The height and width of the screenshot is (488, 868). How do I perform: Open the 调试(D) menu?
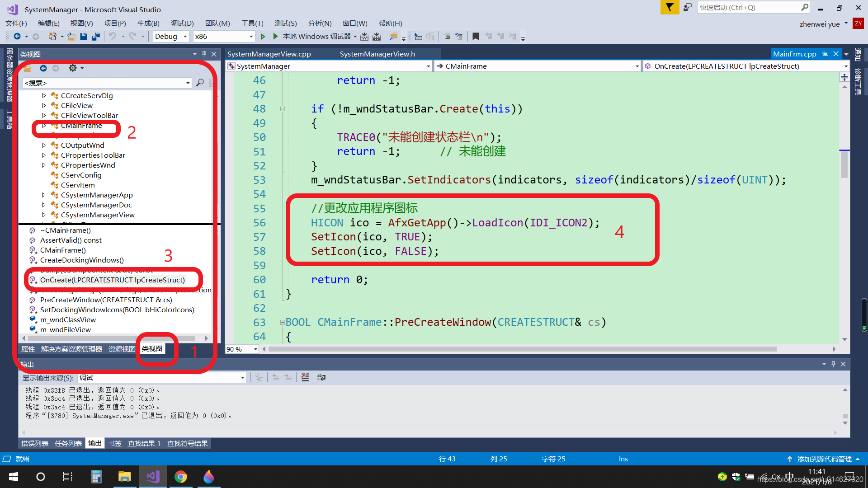click(182, 23)
